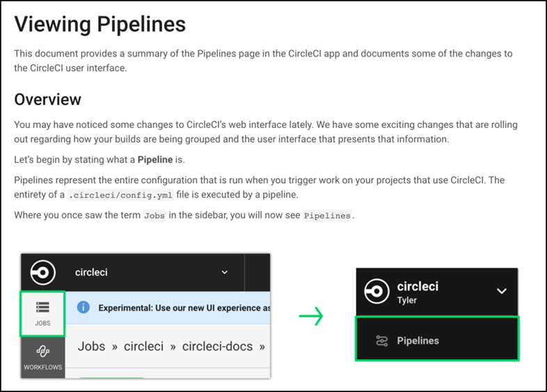Click the blue info icon in banner
The width and height of the screenshot is (547, 392).
84,308
